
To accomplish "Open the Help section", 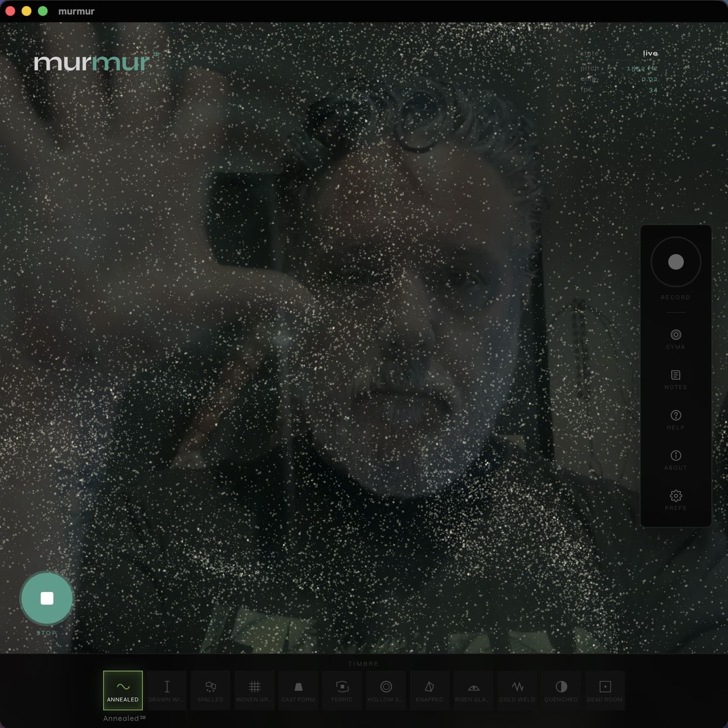I will tap(675, 419).
